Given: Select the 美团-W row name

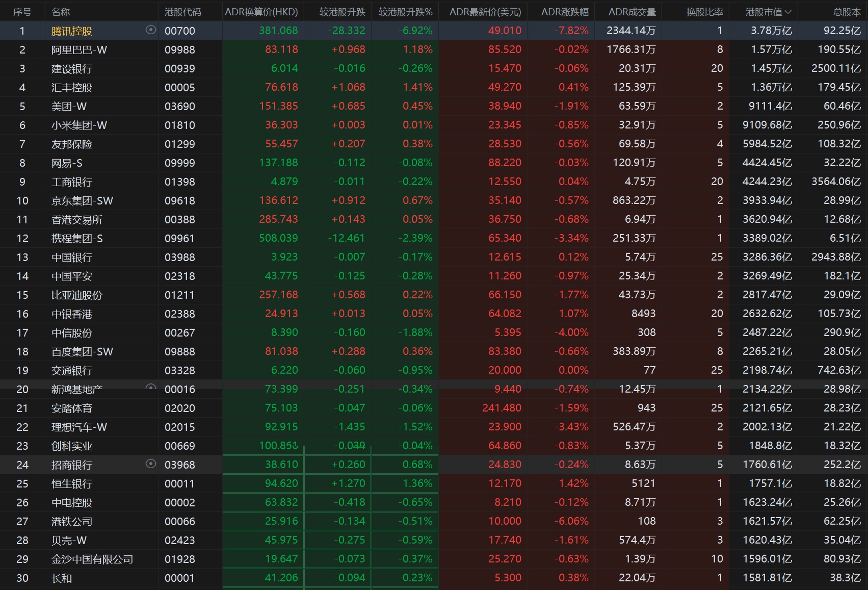Looking at the screenshot, I should point(69,107).
